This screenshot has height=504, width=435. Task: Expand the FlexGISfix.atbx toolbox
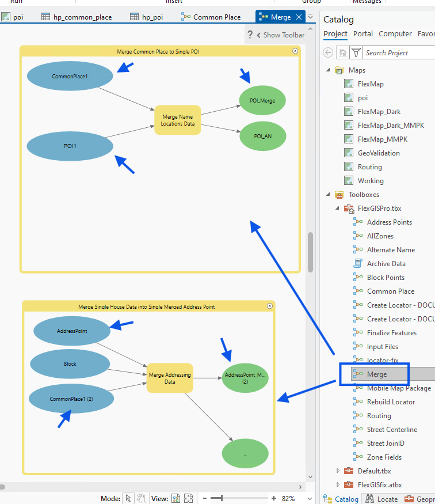click(x=338, y=485)
